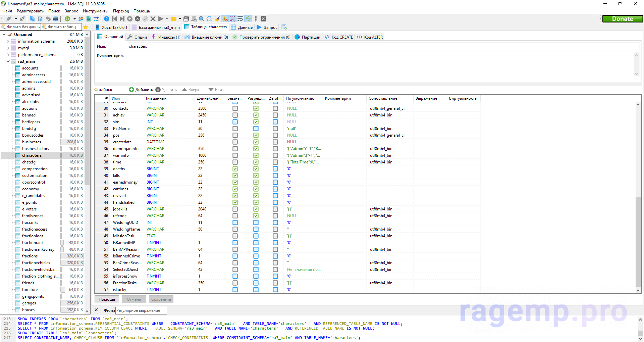Screen dimensions: 644x342
Task: Click the Регулярное выражение filter field
Action: coord(141,310)
